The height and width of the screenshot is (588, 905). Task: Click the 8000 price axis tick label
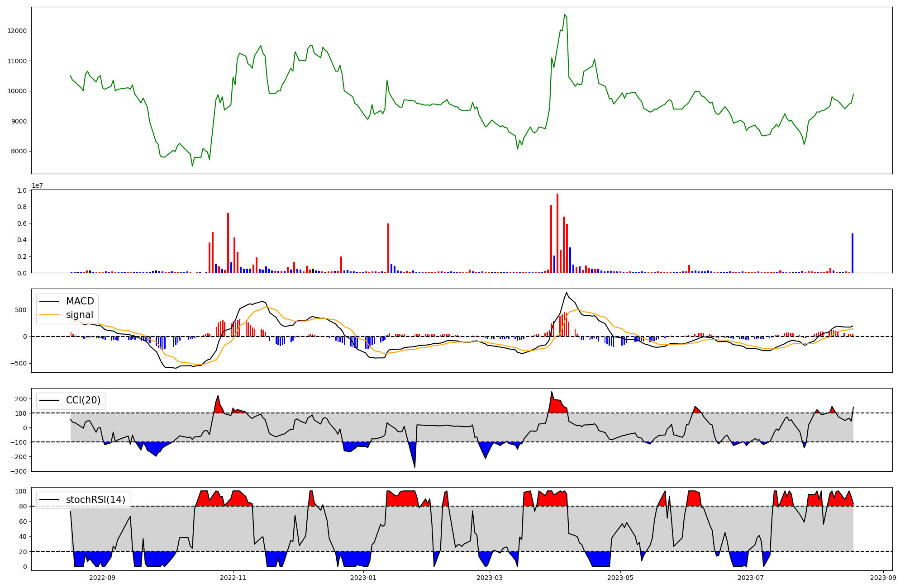pos(19,151)
